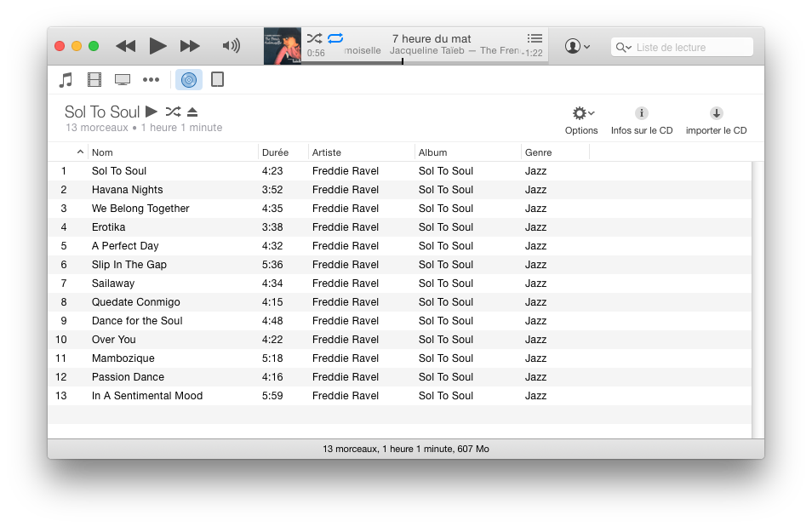
Task: Select track Sailaway
Action: click(x=399, y=283)
